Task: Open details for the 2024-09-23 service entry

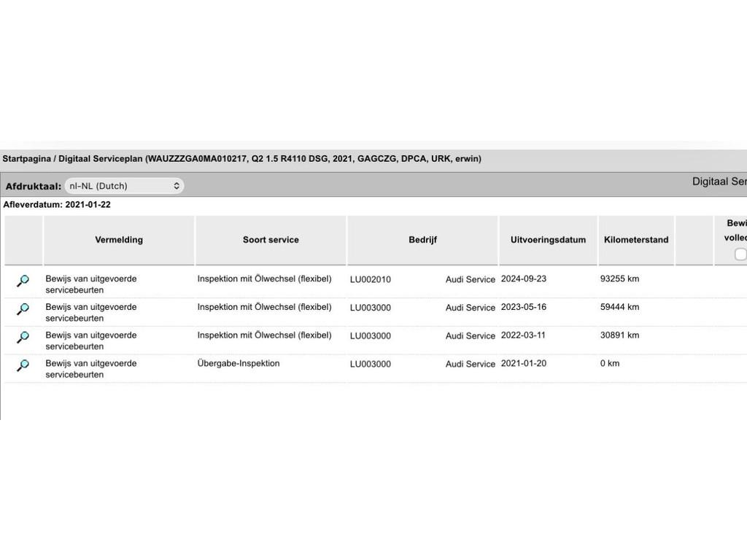Action: (x=23, y=281)
